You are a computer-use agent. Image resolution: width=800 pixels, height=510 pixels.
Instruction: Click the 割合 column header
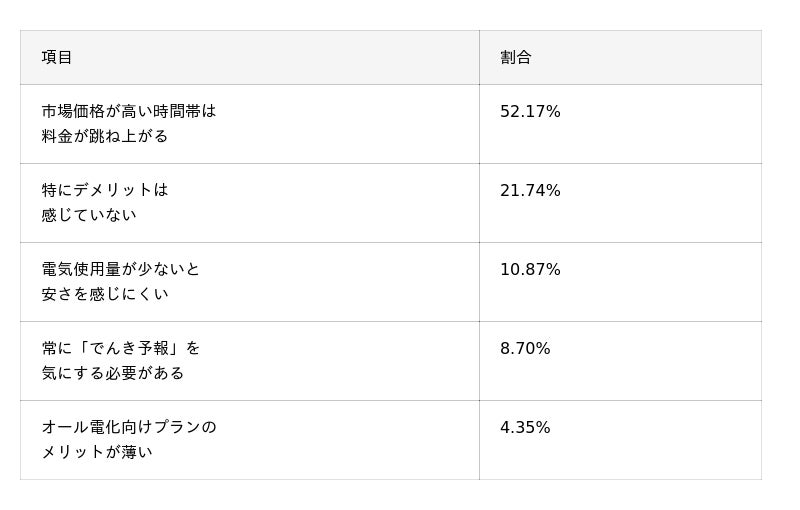pos(515,58)
